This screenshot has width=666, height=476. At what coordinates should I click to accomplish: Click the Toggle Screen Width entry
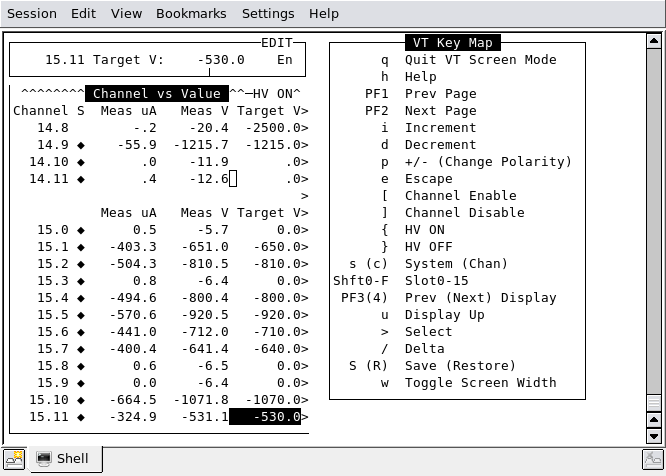(480, 383)
